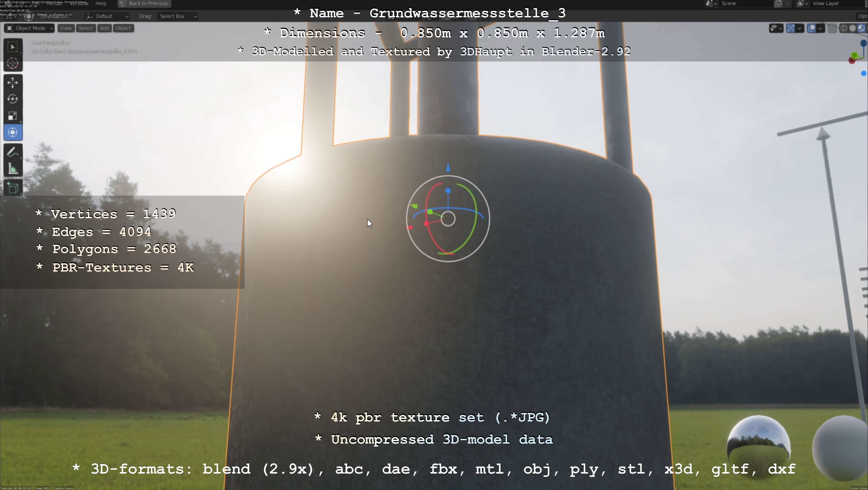Open the Object Mode dropdown
Viewport: 868px width, 490px height.
coord(29,28)
